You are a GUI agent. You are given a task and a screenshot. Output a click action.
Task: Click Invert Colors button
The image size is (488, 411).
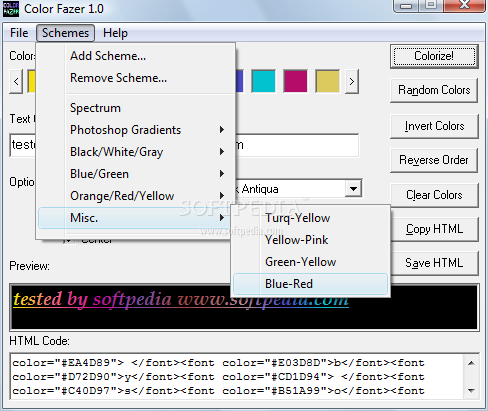coord(434,126)
